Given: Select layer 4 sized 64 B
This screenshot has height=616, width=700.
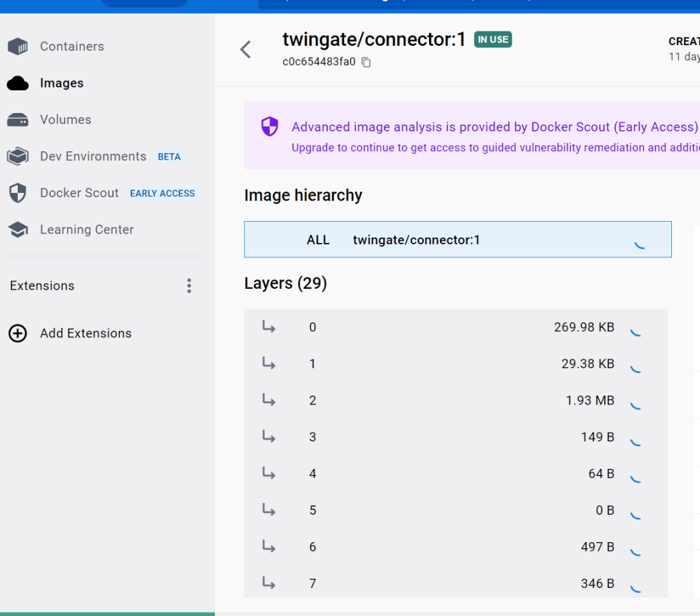Looking at the screenshot, I should click(x=456, y=474).
